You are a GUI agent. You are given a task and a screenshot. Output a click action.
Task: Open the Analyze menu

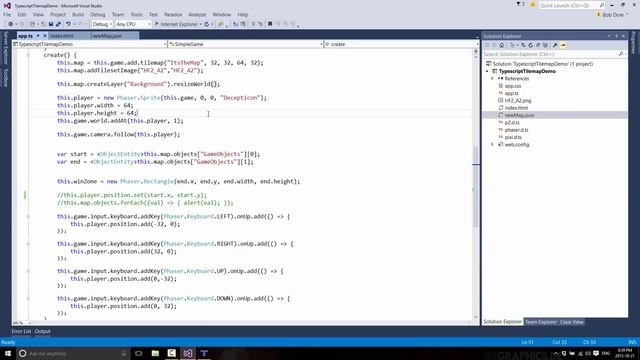point(197,15)
